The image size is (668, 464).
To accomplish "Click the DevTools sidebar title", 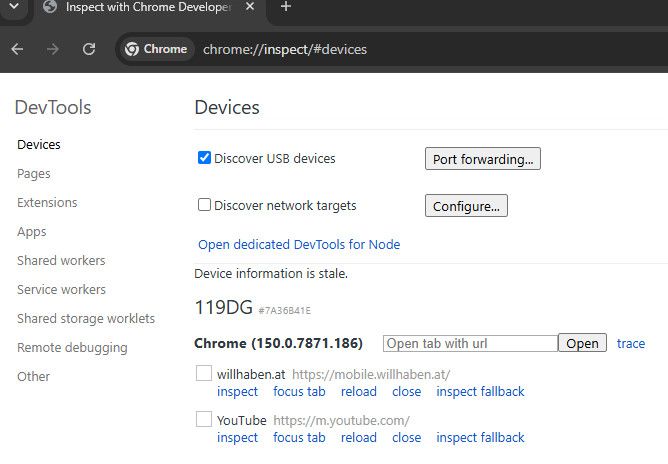I will tap(53, 107).
